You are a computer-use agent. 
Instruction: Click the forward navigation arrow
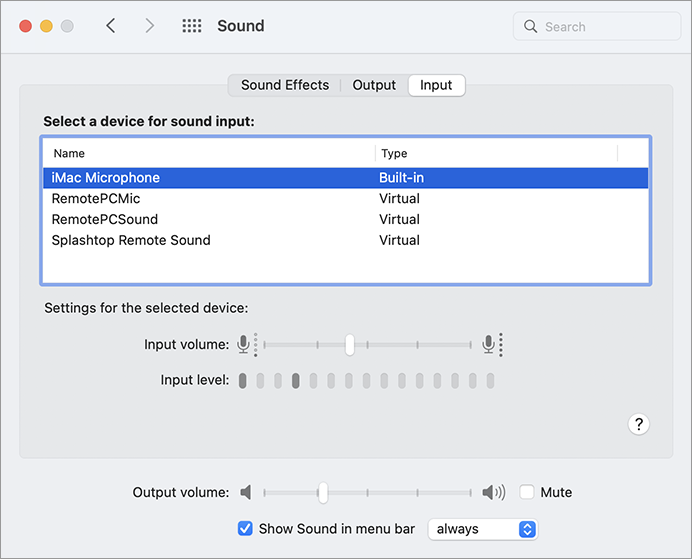(x=149, y=26)
